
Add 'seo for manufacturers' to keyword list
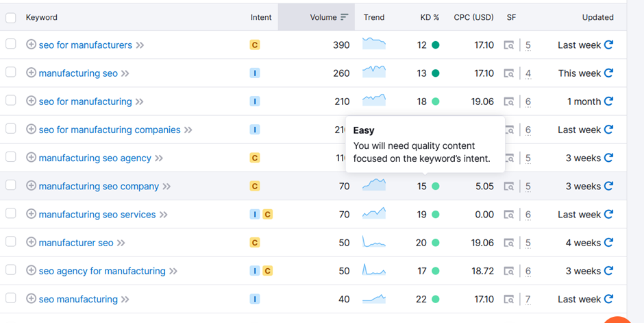click(x=32, y=45)
